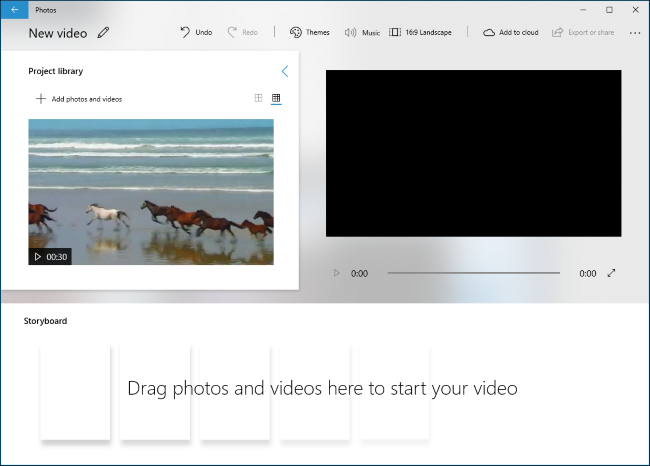Change the 16:9 Landscape aspect ratio
The image size is (650, 466).
[x=420, y=32]
